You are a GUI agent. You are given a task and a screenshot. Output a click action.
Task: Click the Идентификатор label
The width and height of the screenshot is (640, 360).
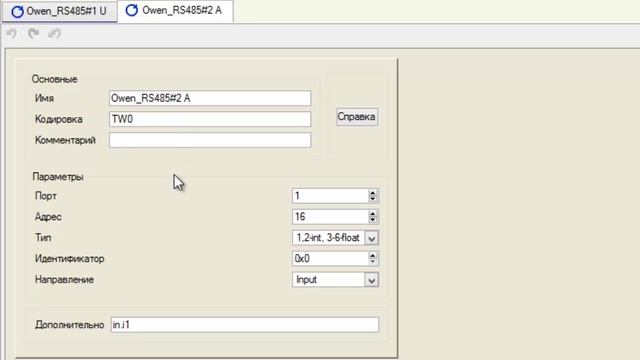click(x=69, y=259)
